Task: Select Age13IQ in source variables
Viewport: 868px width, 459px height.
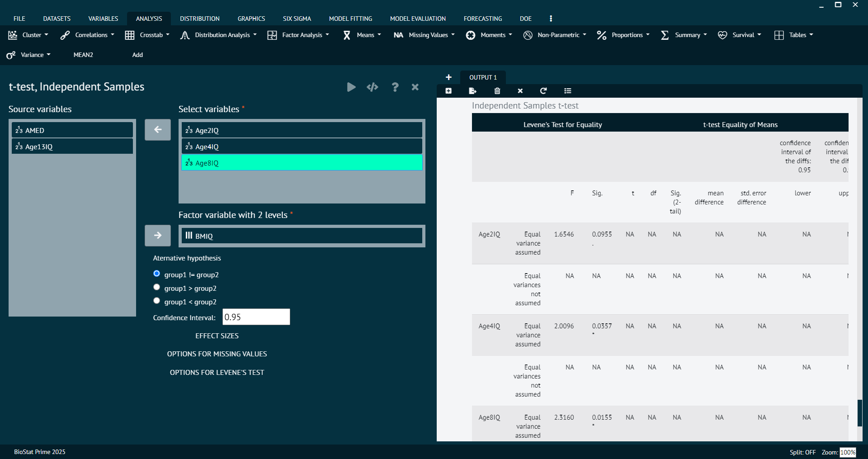Action: pyautogui.click(x=72, y=147)
